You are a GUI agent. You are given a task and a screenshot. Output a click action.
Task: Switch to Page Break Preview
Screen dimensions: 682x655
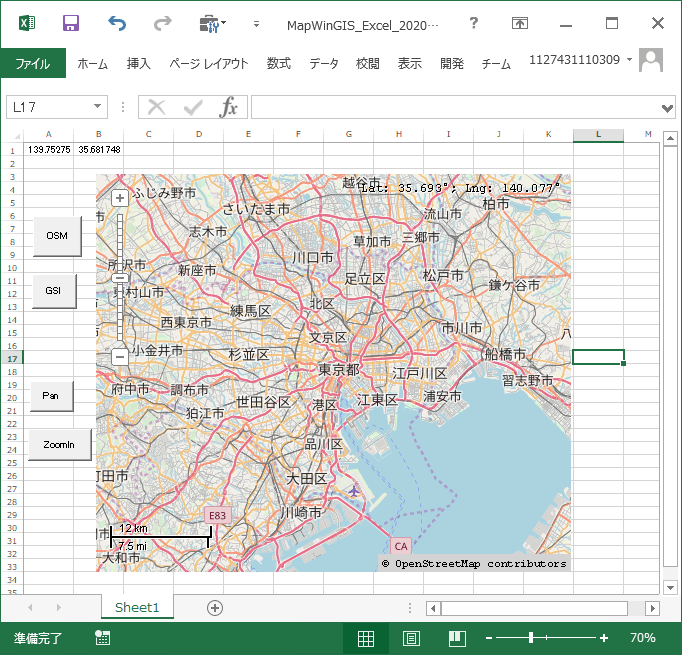457,638
